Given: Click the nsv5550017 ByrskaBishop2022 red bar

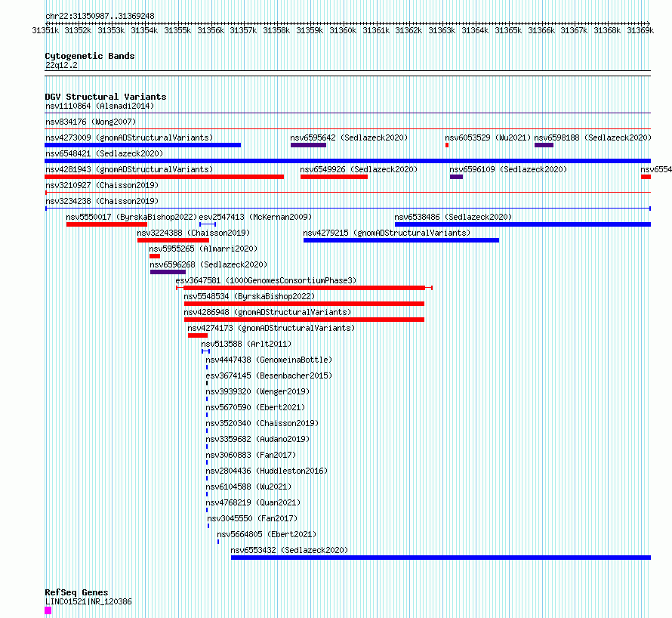Looking at the screenshot, I should 106,224.
